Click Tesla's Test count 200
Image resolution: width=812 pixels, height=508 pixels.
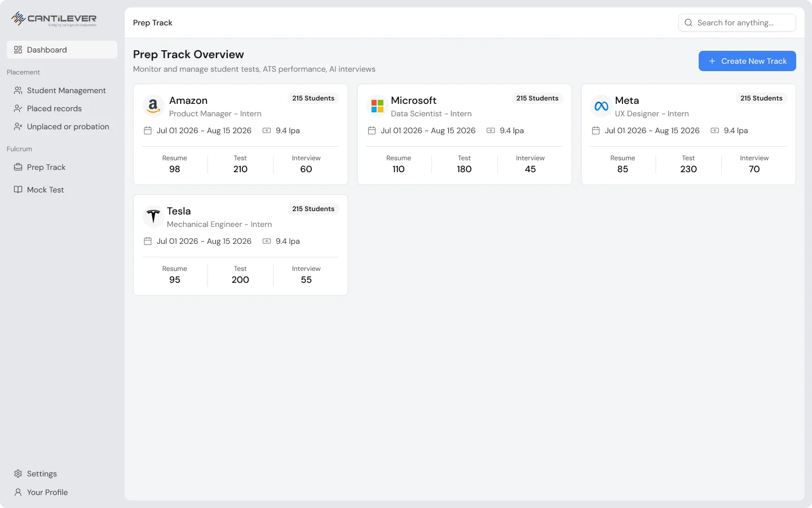point(240,280)
